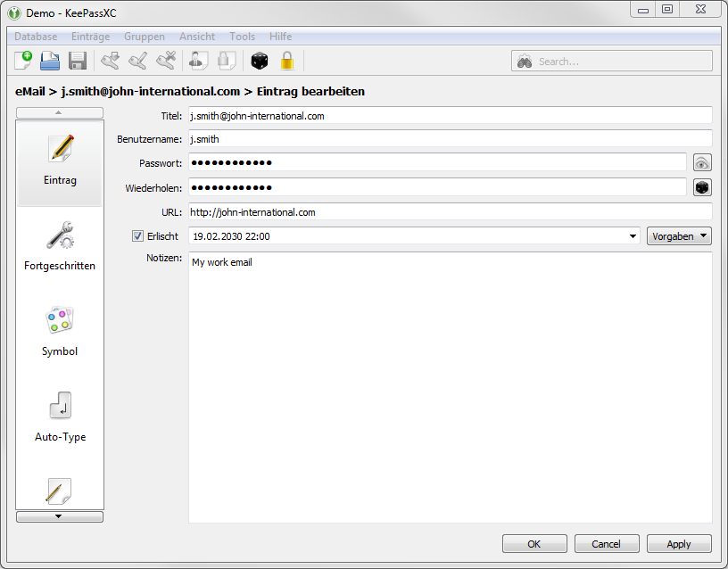The image size is (728, 569).
Task: Minimize the KeePassXC window
Action: pos(643,10)
